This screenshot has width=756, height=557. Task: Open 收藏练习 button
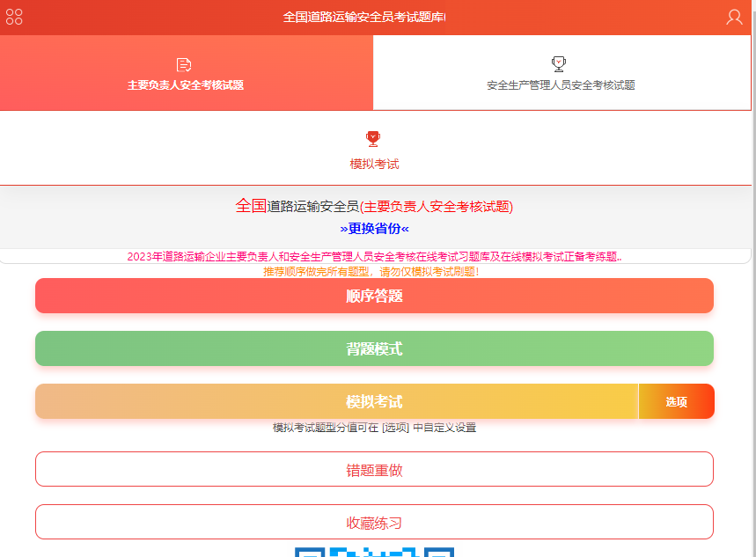(x=374, y=522)
